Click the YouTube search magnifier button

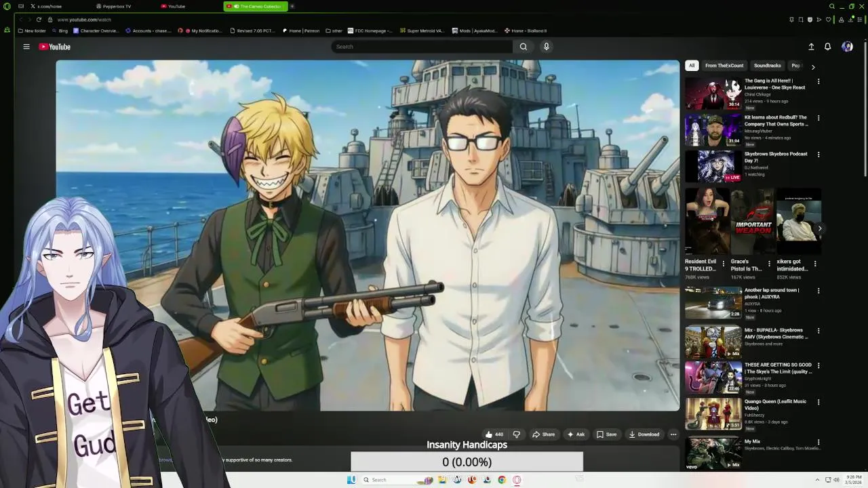click(x=523, y=47)
